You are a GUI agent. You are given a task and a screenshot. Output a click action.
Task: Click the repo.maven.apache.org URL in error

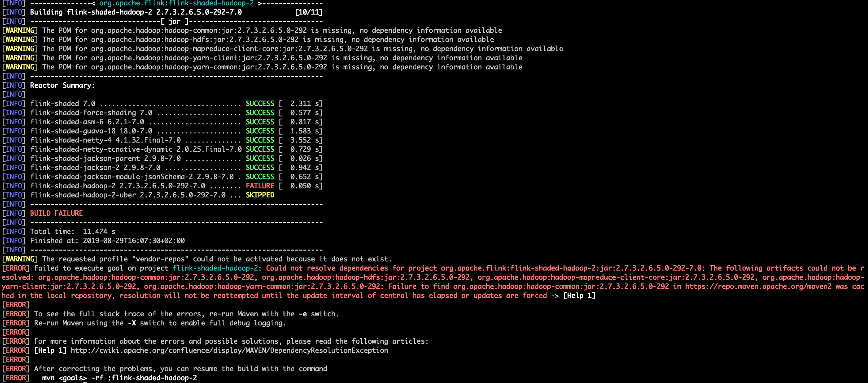tap(758, 286)
